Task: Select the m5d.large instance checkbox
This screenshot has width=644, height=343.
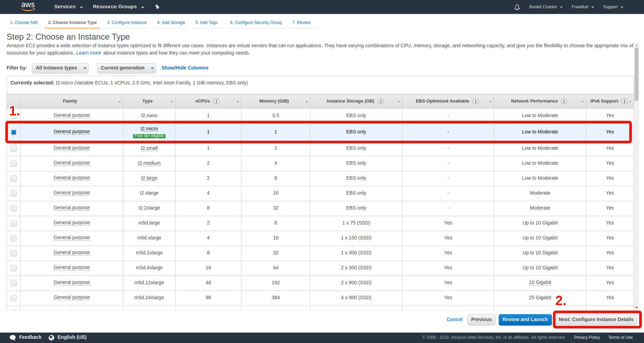Action: pyautogui.click(x=14, y=223)
